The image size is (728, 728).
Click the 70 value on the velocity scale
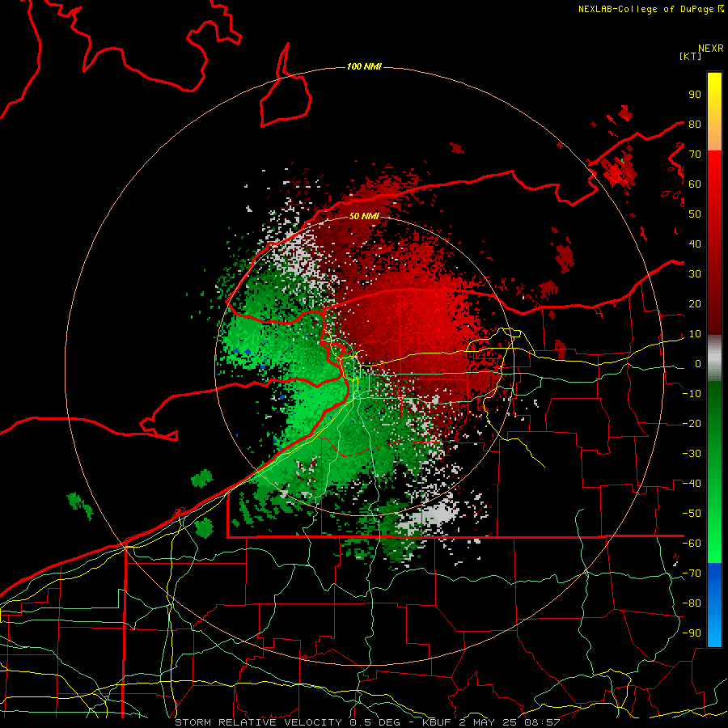pyautogui.click(x=695, y=154)
